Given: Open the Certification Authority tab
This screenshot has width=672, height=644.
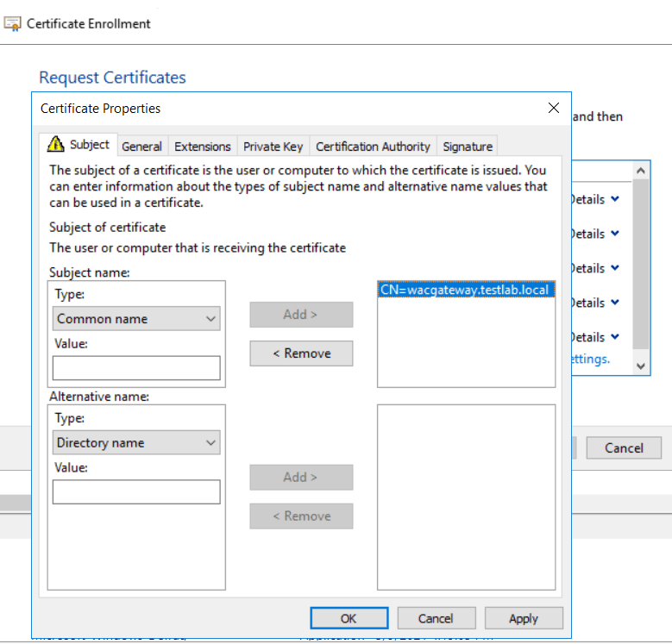Looking at the screenshot, I should pyautogui.click(x=373, y=147).
